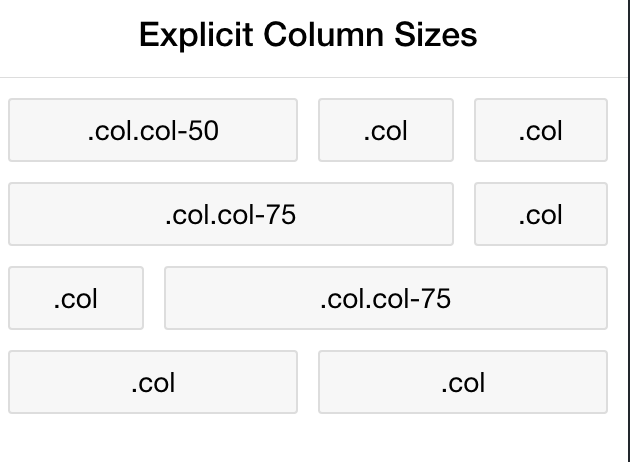Viewport: 630px width, 462px height.
Task: Click the second row's .col.col-75 text label
Action: click(231, 215)
